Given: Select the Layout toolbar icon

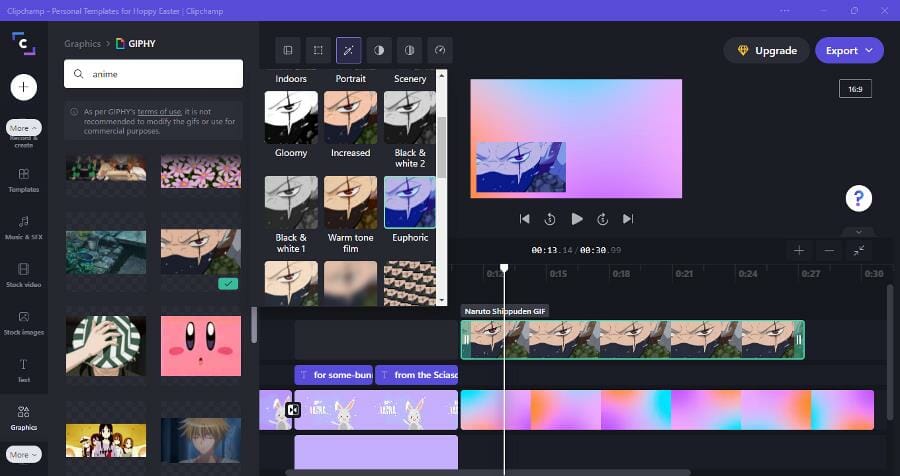Looking at the screenshot, I should pos(288,51).
